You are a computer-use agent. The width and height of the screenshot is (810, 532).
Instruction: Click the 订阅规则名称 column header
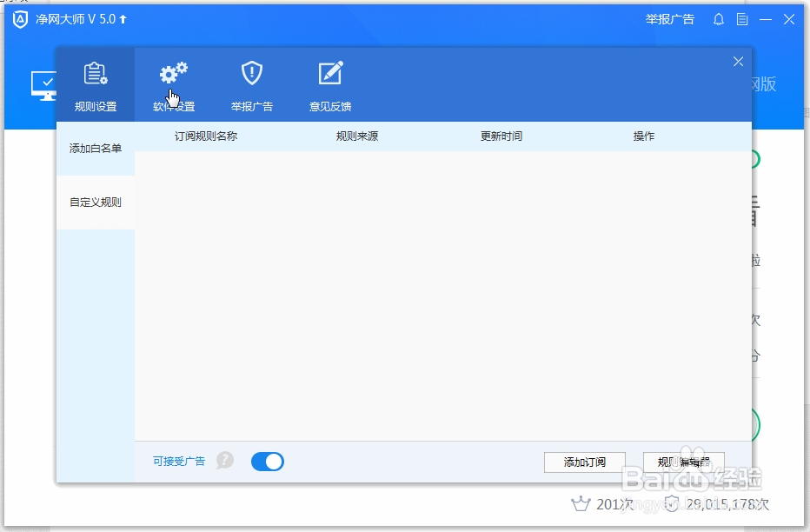click(206, 136)
